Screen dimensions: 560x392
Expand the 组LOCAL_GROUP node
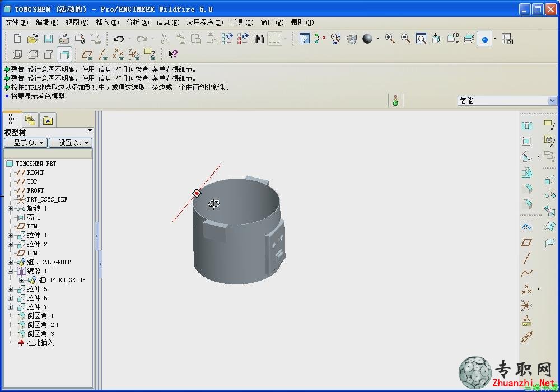(10, 262)
